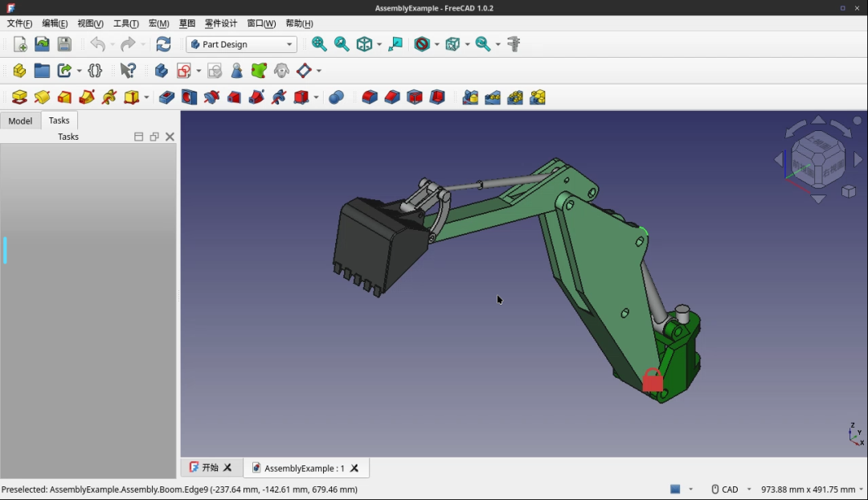This screenshot has height=500, width=868.
Task: Click the refresh/recompute icon
Action: pyautogui.click(x=164, y=44)
